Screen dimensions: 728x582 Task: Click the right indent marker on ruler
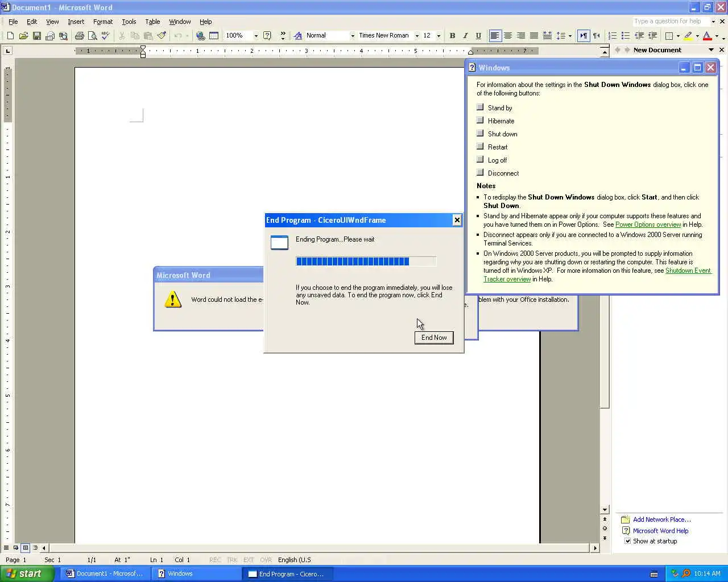point(470,52)
